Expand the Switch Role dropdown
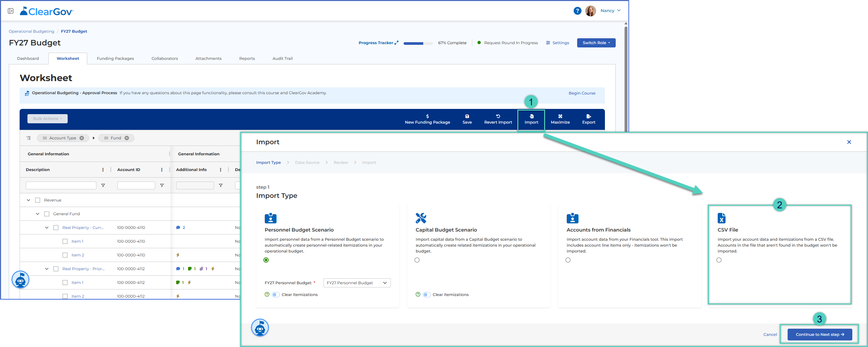The image size is (868, 347). 596,43
